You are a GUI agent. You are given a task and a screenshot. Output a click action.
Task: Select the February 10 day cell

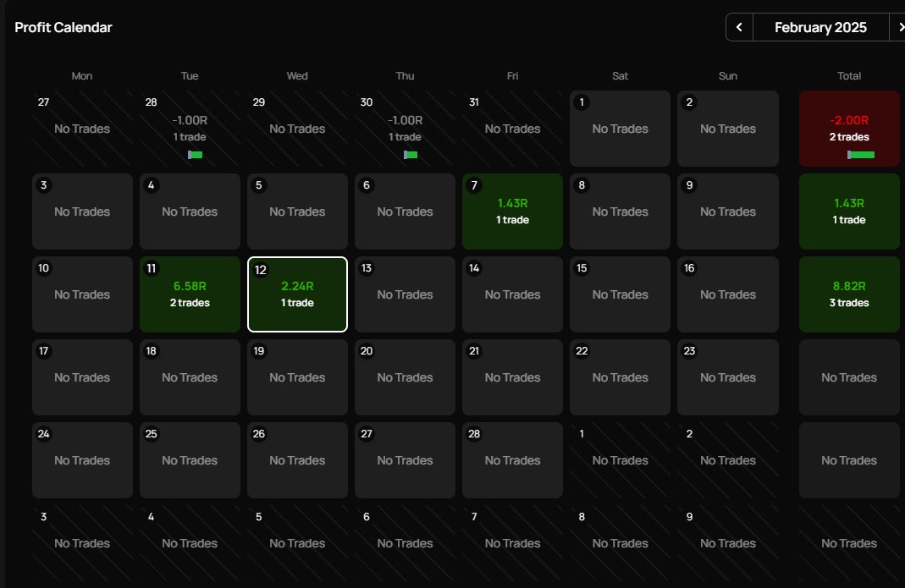pos(82,294)
